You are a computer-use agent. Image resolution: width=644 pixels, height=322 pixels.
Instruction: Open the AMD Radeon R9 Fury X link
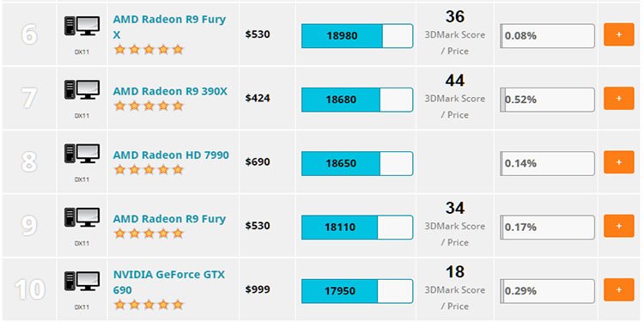tap(169, 27)
